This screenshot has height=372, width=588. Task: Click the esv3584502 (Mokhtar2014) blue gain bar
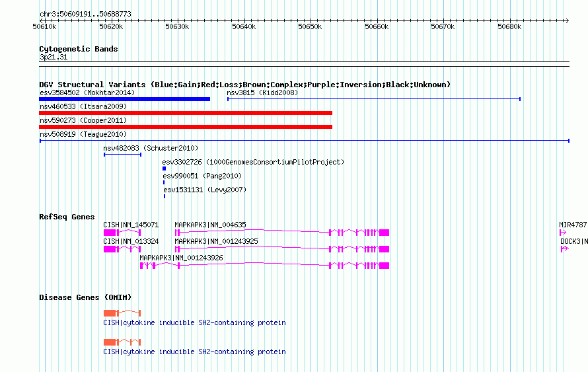click(124, 99)
